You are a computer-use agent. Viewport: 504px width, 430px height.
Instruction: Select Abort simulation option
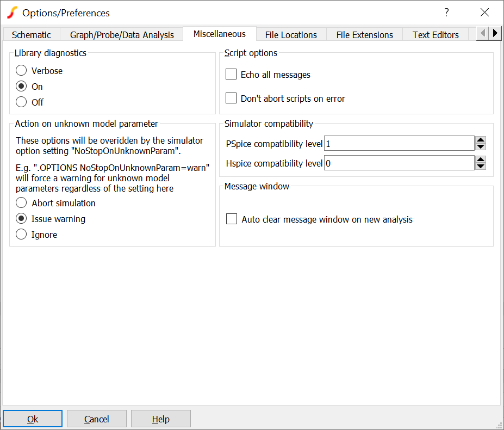(21, 203)
